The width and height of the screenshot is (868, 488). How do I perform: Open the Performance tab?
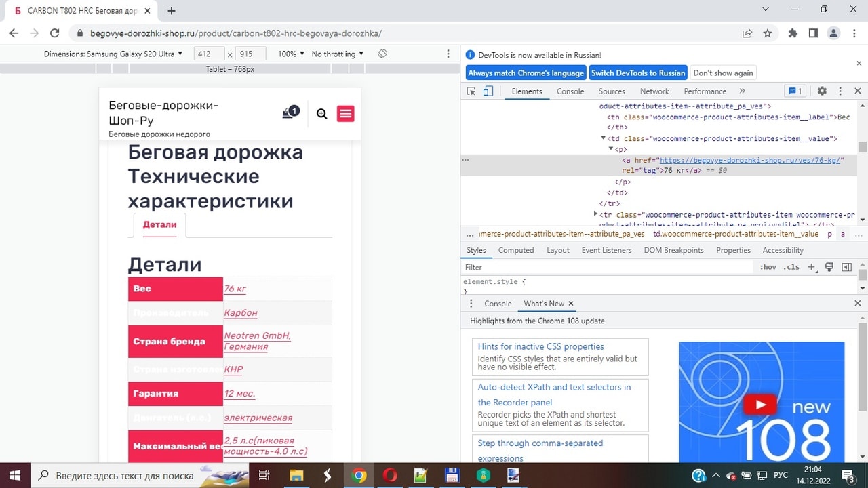pyautogui.click(x=705, y=91)
